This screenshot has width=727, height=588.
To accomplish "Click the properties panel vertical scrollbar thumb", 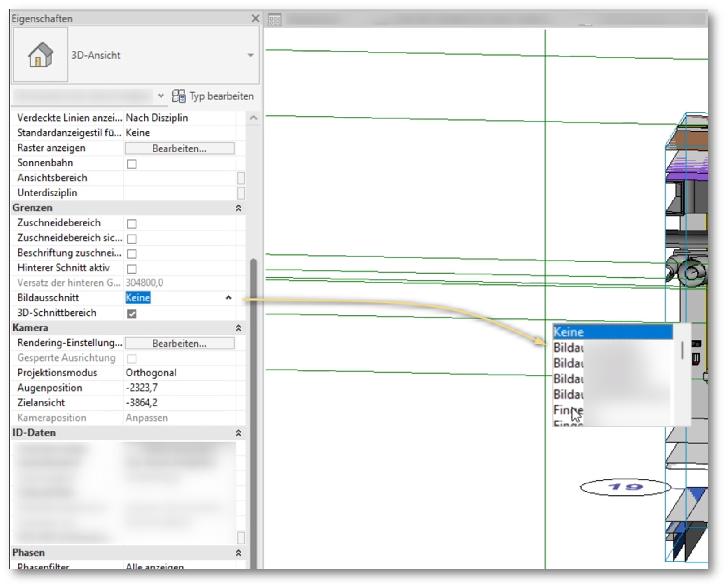I will tap(254, 413).
